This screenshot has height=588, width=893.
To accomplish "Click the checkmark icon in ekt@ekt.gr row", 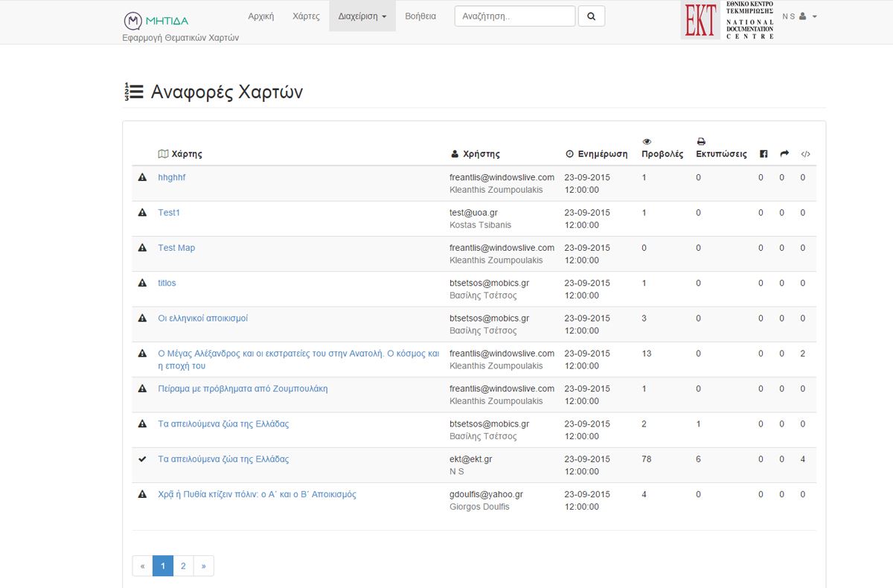I will 142,459.
